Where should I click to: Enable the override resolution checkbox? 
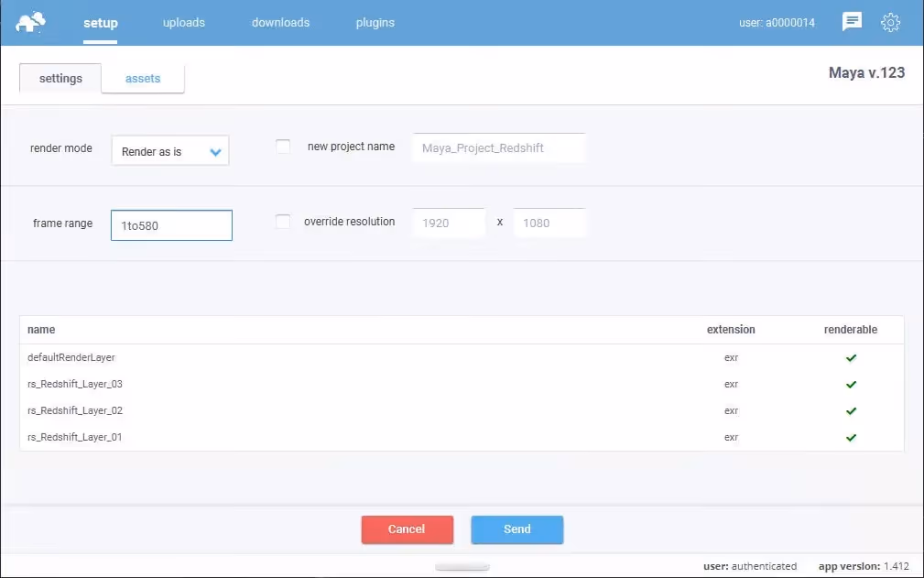(x=283, y=222)
